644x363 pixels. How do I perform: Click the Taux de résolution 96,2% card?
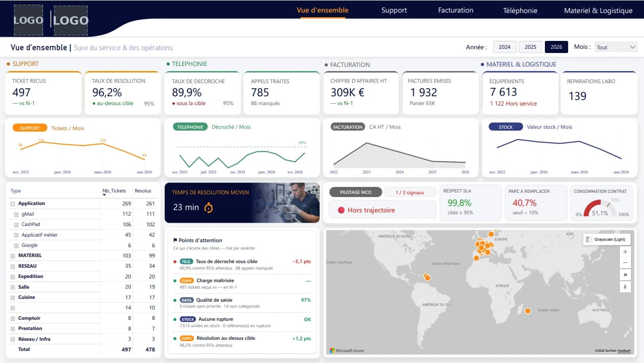123,93
